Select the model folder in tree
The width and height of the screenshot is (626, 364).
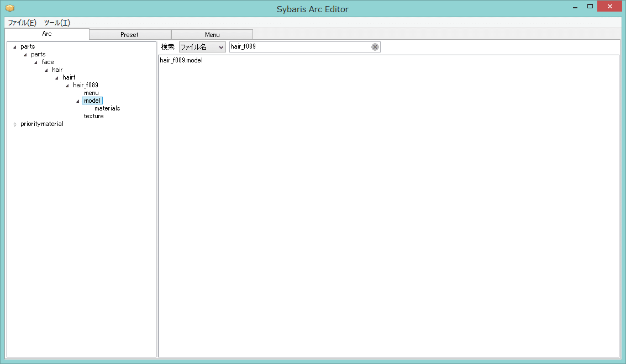point(92,101)
